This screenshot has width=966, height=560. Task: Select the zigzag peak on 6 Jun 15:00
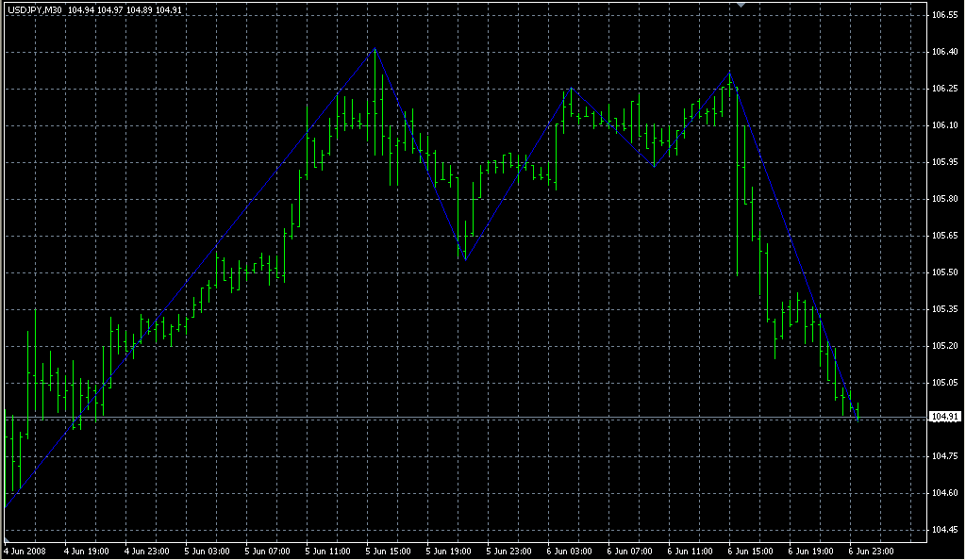730,74
